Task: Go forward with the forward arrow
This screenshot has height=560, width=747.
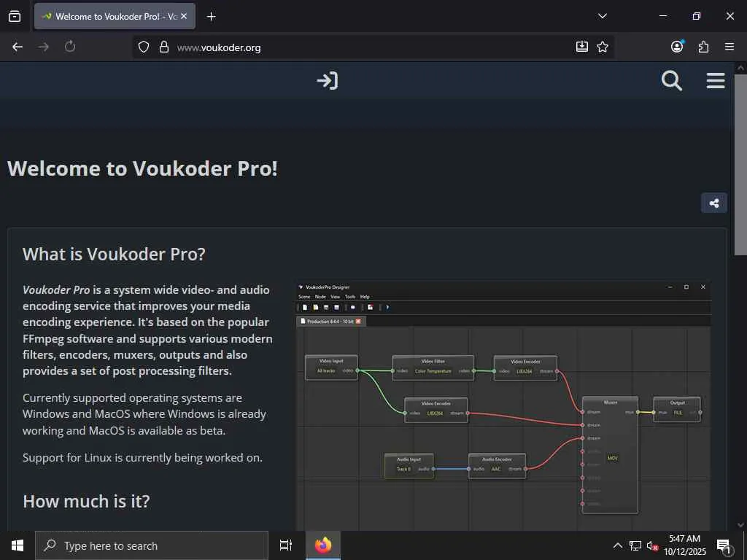Action: (x=43, y=47)
